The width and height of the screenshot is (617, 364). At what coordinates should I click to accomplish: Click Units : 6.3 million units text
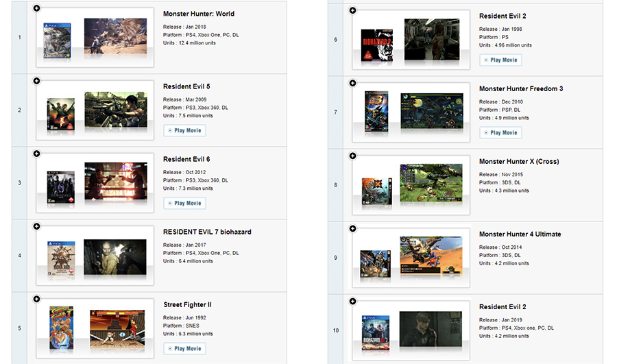click(x=188, y=334)
